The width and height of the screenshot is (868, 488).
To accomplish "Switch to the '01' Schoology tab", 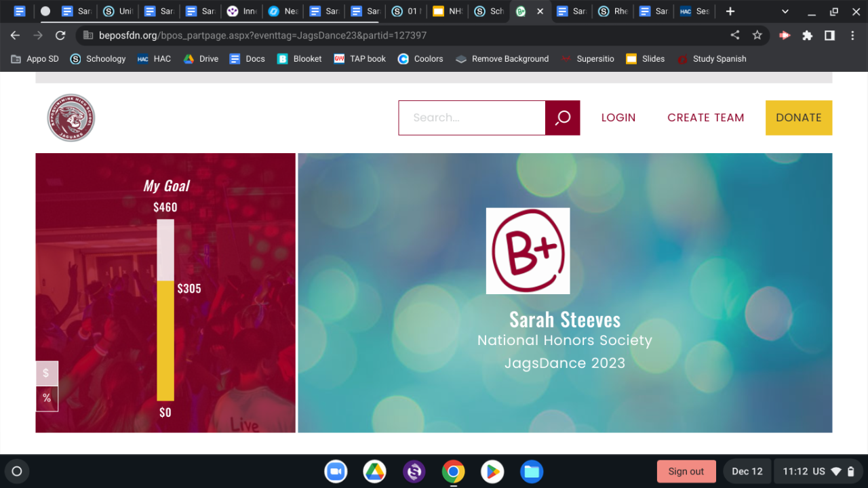I will pyautogui.click(x=408, y=12).
